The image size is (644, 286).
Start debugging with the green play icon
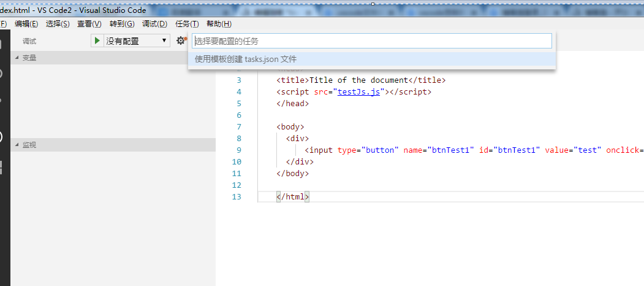coord(97,41)
